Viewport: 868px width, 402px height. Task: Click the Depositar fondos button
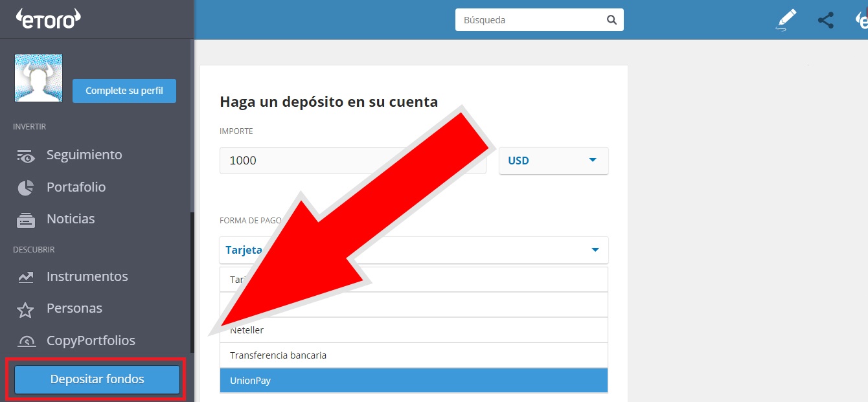[97, 379]
